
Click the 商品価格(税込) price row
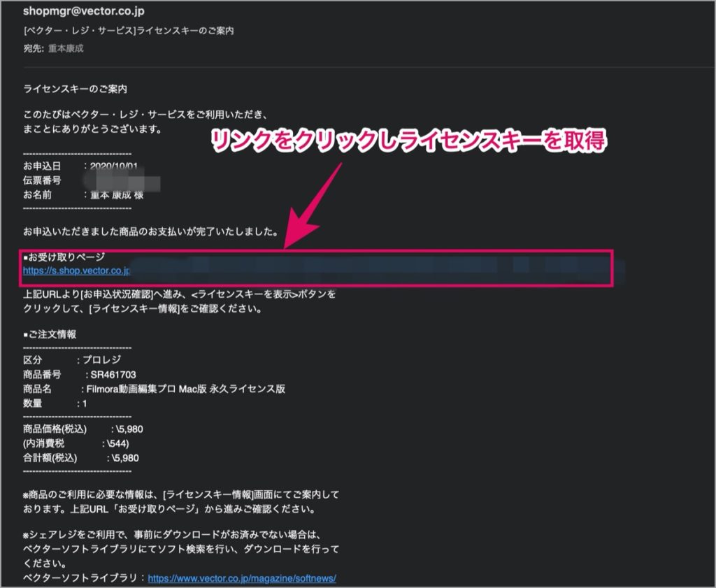(x=83, y=429)
